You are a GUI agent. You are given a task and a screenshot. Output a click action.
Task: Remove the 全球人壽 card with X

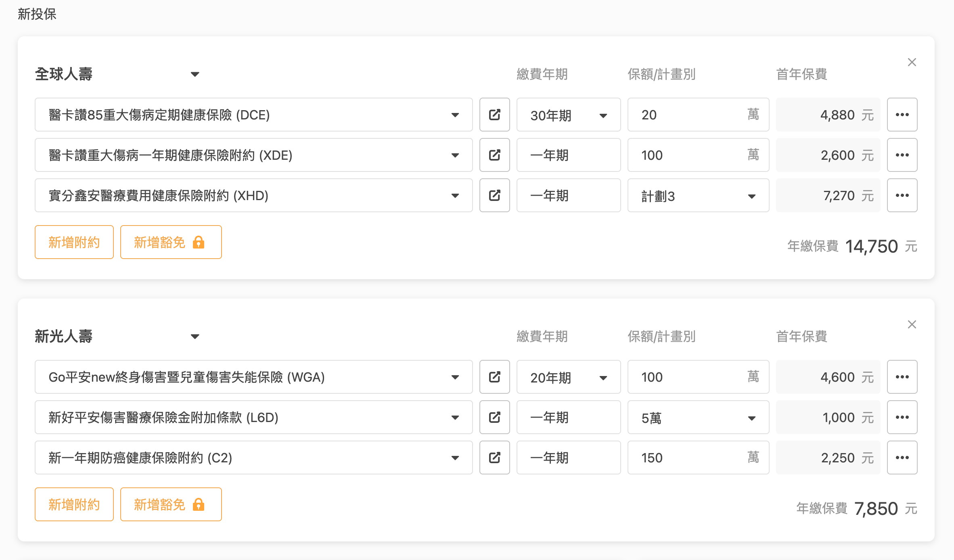[x=912, y=62]
